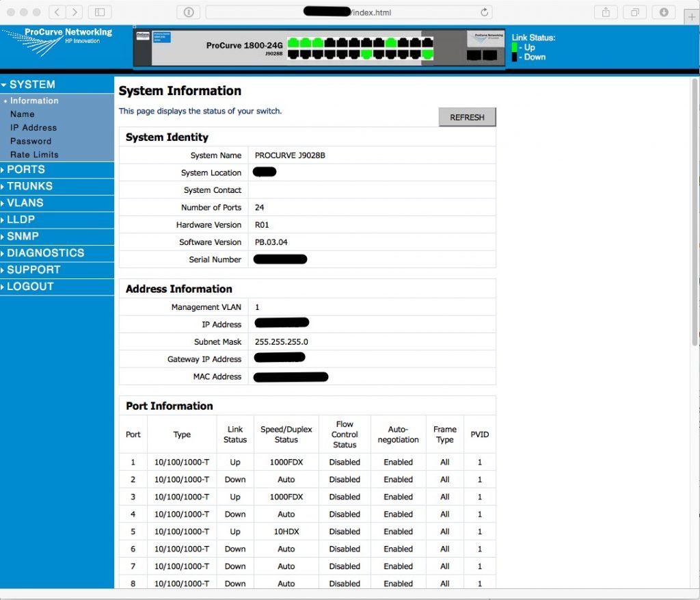Click the 'Address Information' section heading
Image resolution: width=700 pixels, height=600 pixels.
pos(179,289)
